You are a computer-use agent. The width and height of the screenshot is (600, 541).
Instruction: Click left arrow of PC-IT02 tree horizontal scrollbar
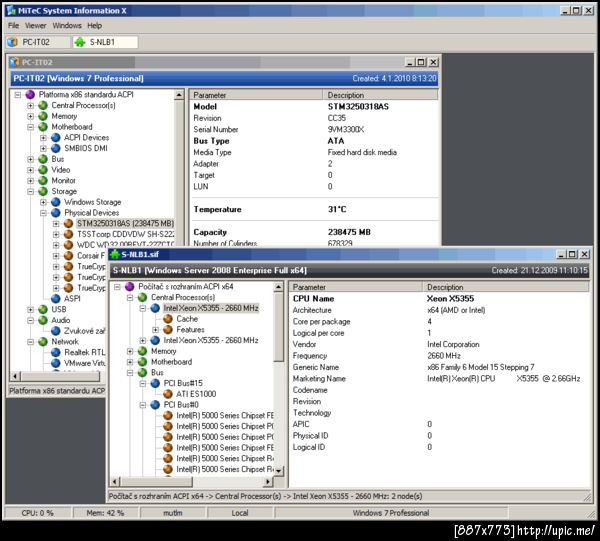pyautogui.click(x=15, y=376)
